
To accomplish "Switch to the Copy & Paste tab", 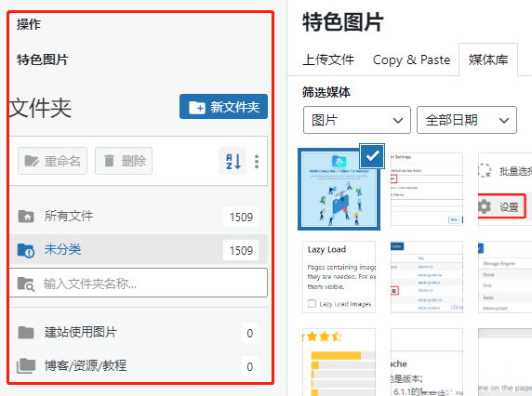I will (x=411, y=60).
